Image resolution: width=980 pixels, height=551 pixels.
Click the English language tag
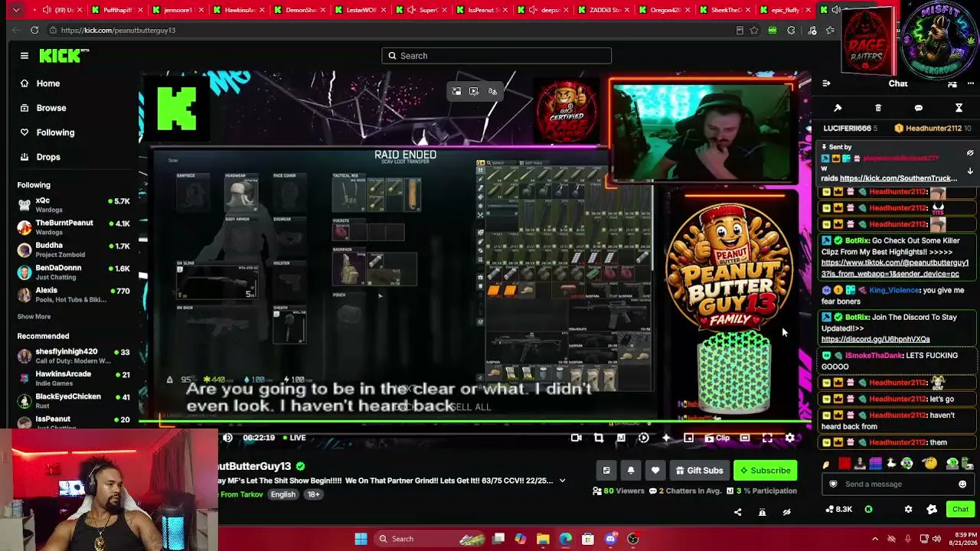click(283, 494)
